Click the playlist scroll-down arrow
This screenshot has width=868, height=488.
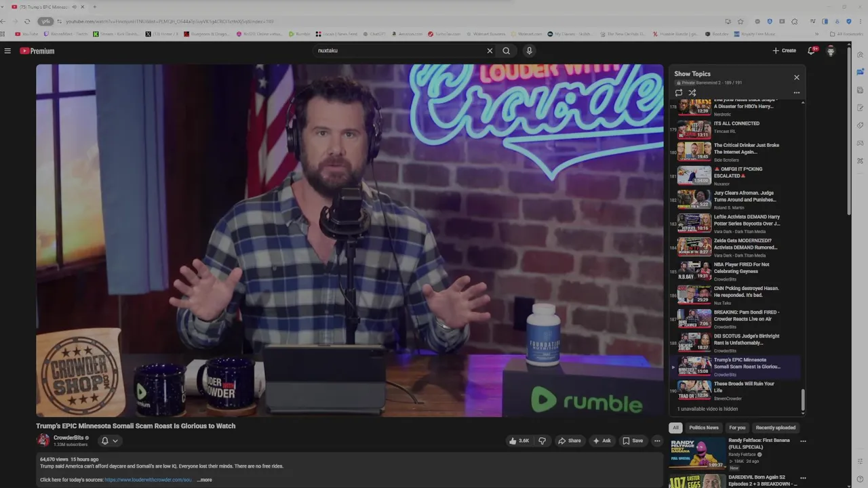[803, 412]
